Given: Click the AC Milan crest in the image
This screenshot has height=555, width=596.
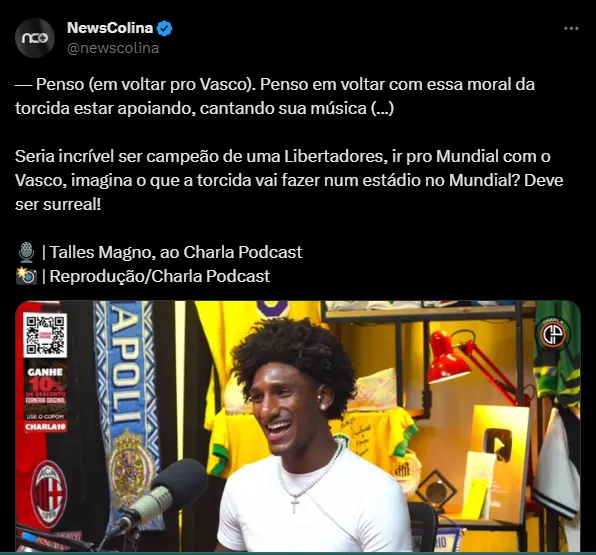Looking at the screenshot, I should click(x=49, y=494).
